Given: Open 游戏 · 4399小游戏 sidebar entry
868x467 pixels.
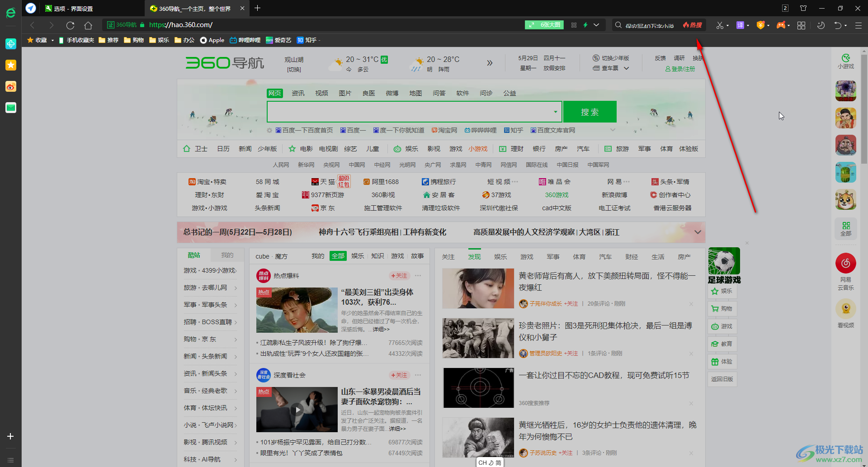Looking at the screenshot, I should [210, 270].
